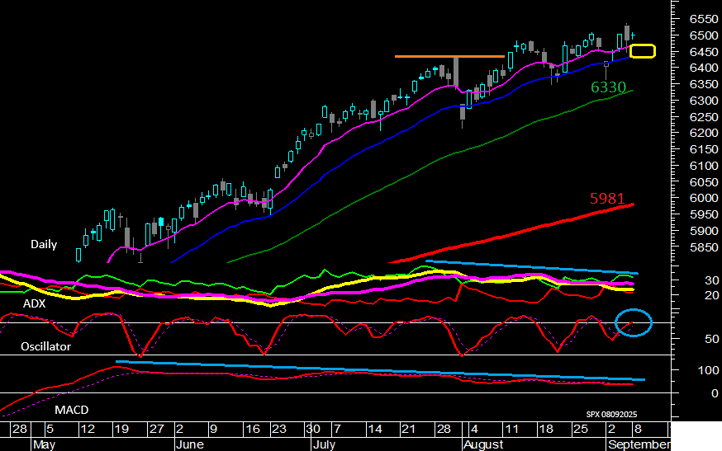Screen dimensions: 722x451
Task: Click the date label 9 in June
Action: point(213,429)
